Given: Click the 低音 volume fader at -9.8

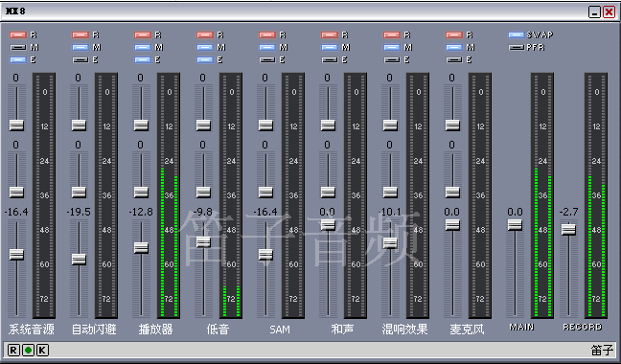Looking at the screenshot, I should tap(203, 242).
